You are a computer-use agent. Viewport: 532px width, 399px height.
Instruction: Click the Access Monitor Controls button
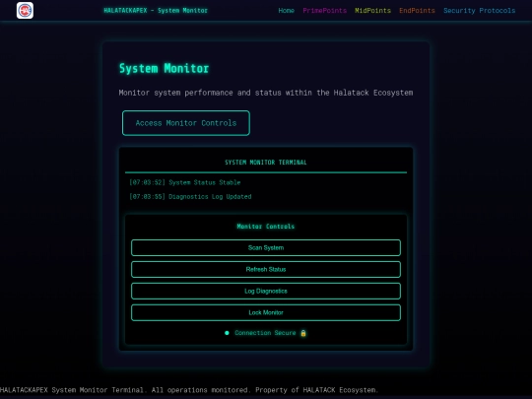click(186, 123)
